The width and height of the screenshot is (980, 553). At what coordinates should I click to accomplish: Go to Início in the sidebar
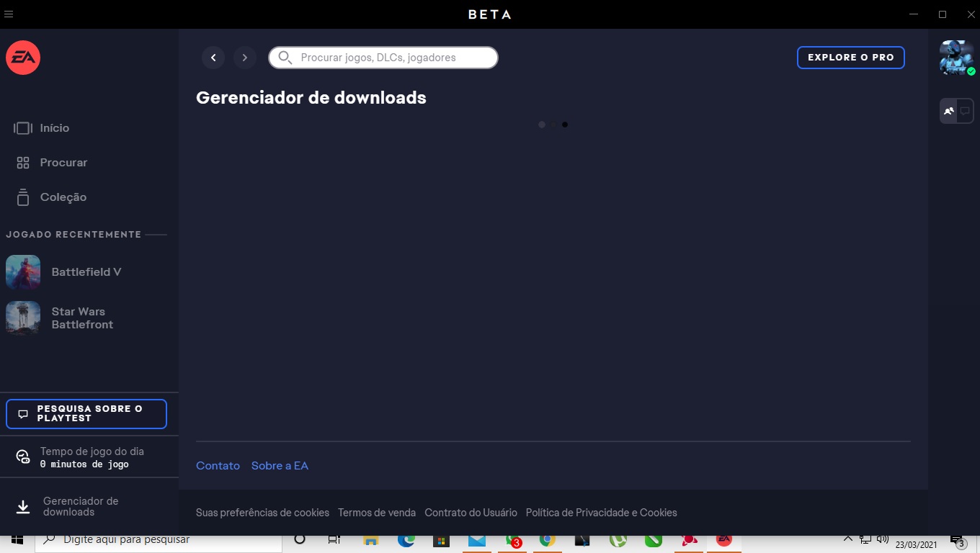point(55,128)
